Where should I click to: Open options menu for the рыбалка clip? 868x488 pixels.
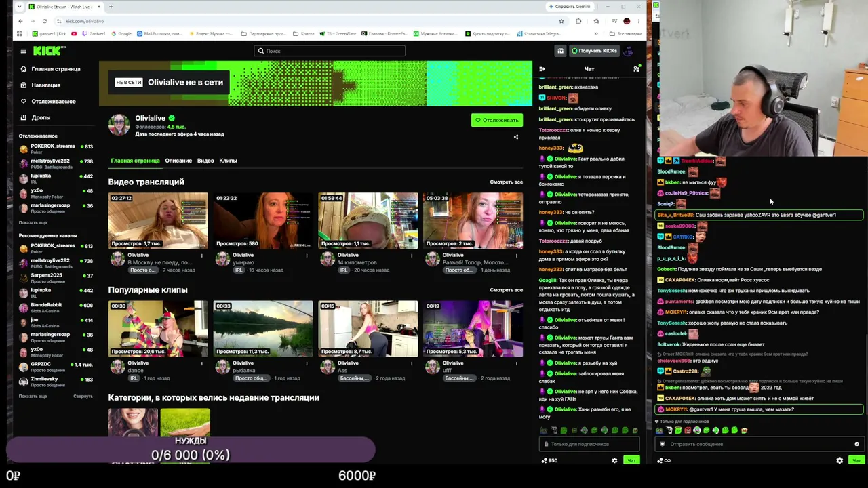coord(307,363)
